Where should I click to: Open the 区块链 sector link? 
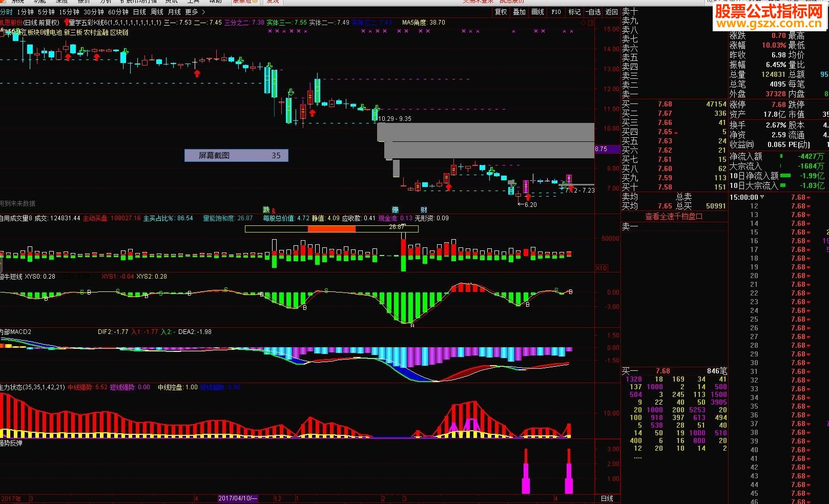click(x=119, y=32)
